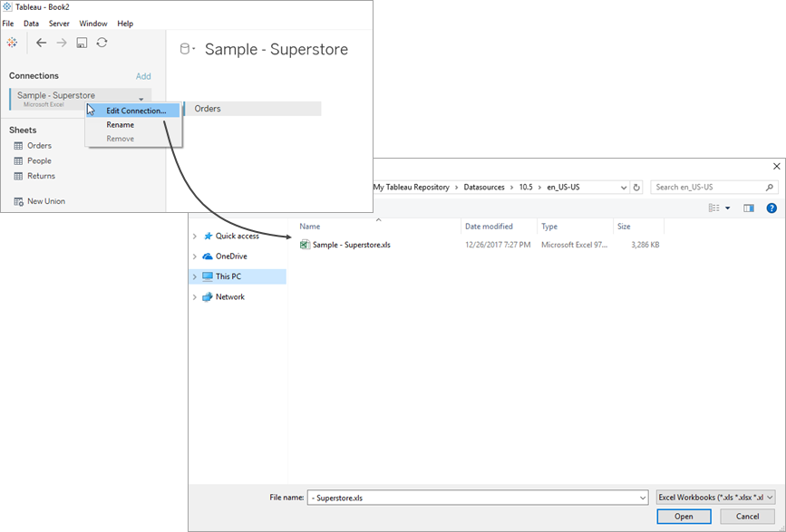Screen dimensions: 786x532
Task: Open the Server menu
Action: (x=59, y=24)
